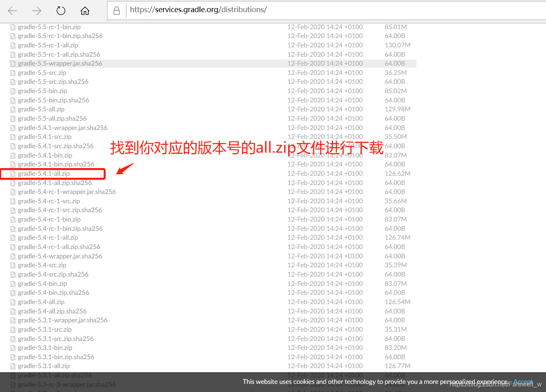This screenshot has height=392, width=546.
Task: Open gradle-5.3.1-wrapper.jar.sha256
Action: click(63, 320)
